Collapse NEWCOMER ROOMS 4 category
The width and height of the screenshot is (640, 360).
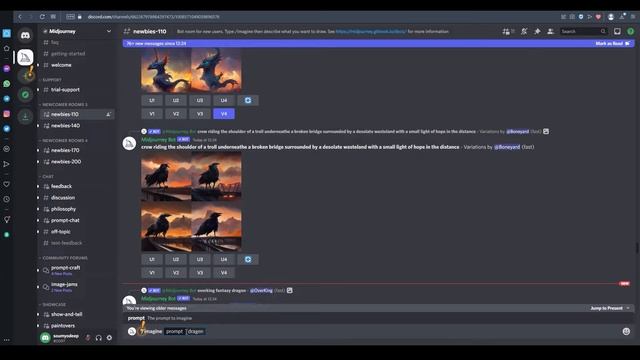[x=64, y=141]
